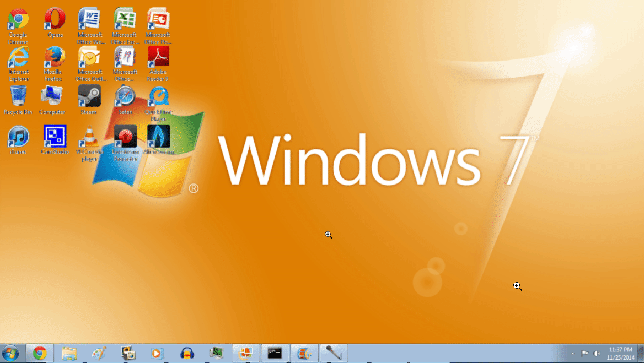Switch to the microphone Sound Recorder button
This screenshot has height=363, width=644.
point(334,353)
